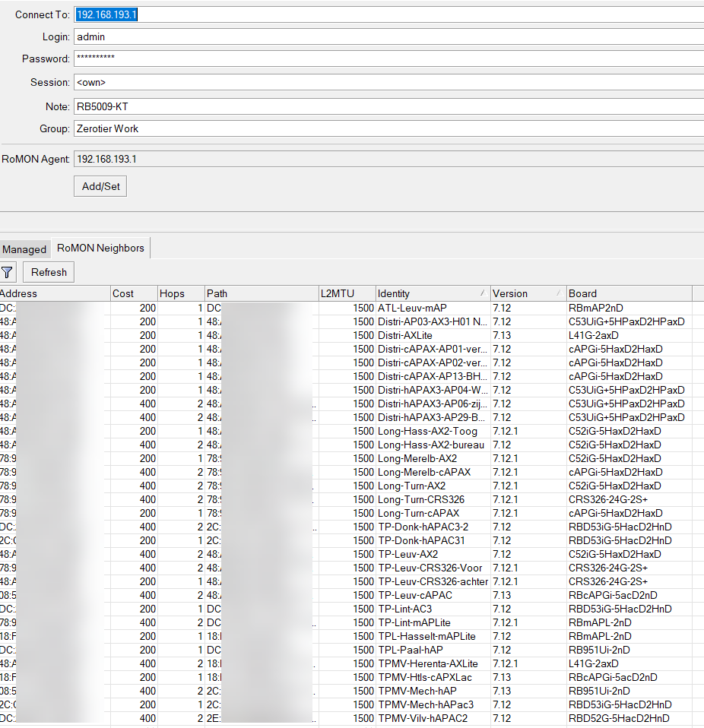
Task: Select the TP-Donk-hAPAC31 row
Action: (x=352, y=540)
